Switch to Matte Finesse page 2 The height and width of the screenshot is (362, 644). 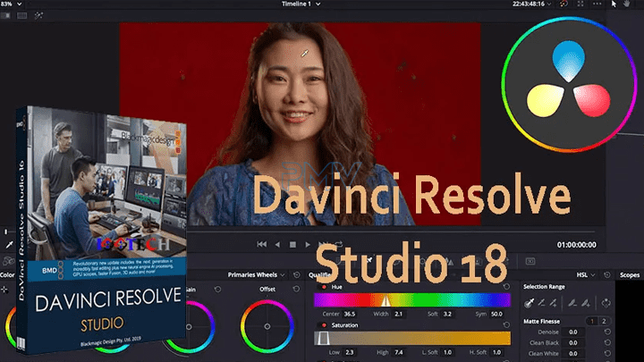tap(604, 322)
